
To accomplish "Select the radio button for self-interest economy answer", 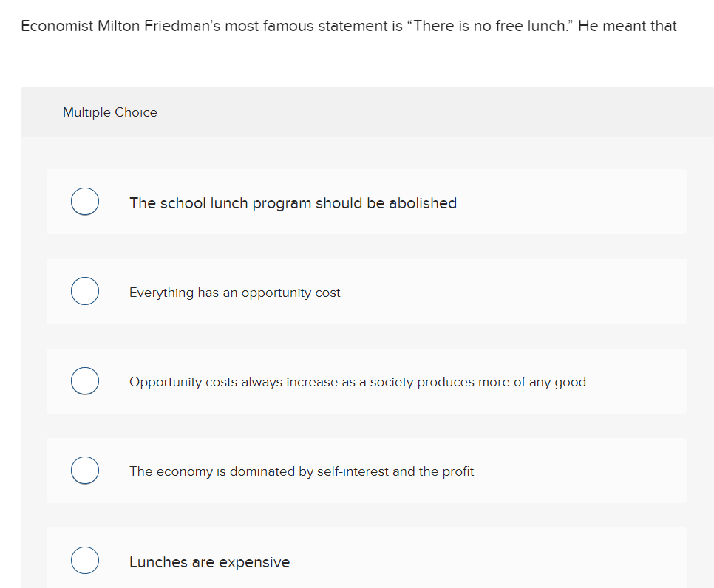I will (84, 470).
